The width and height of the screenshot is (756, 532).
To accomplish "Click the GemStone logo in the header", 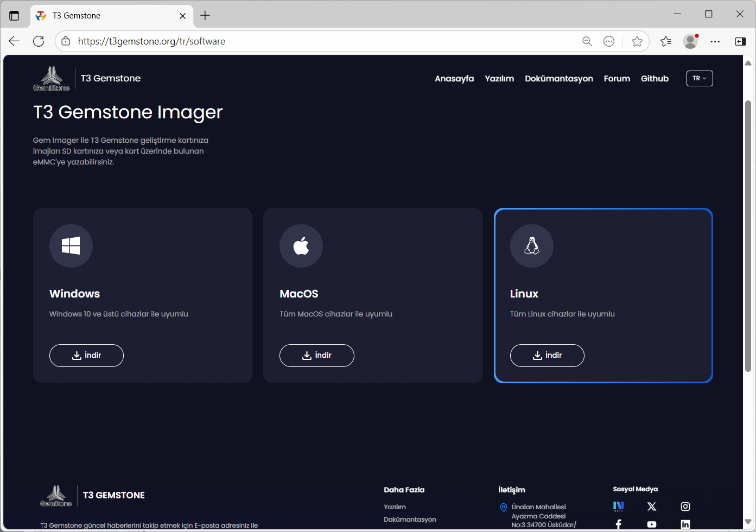I will tap(52, 79).
